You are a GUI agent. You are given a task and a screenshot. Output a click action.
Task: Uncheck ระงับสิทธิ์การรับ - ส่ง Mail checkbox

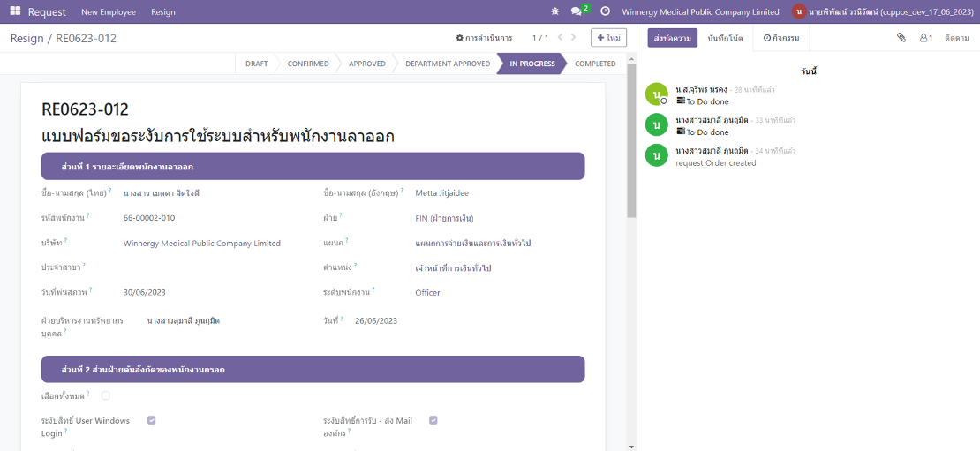coord(433,420)
